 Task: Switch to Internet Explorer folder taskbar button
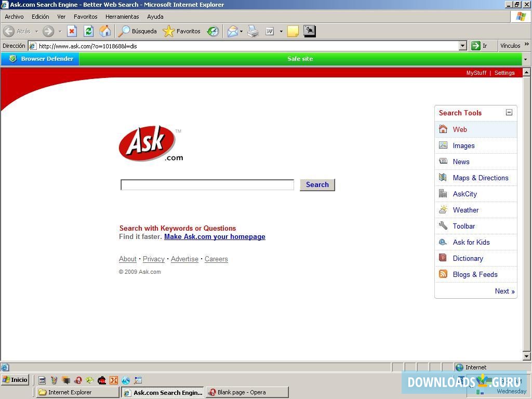(x=78, y=392)
